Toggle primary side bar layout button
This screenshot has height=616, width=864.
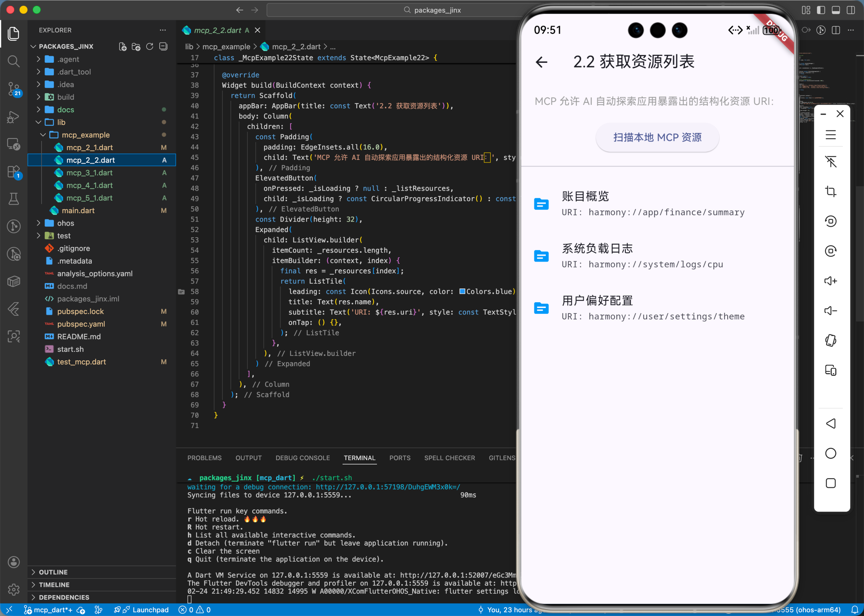[821, 10]
